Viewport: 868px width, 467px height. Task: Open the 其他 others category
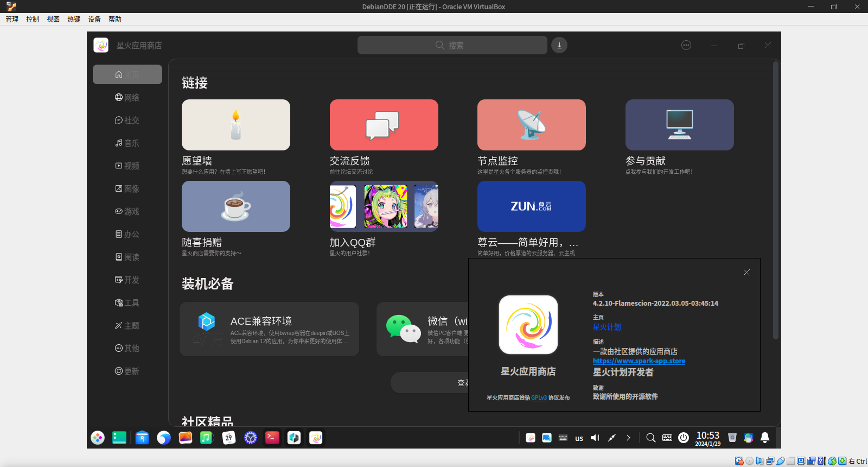pos(127,348)
